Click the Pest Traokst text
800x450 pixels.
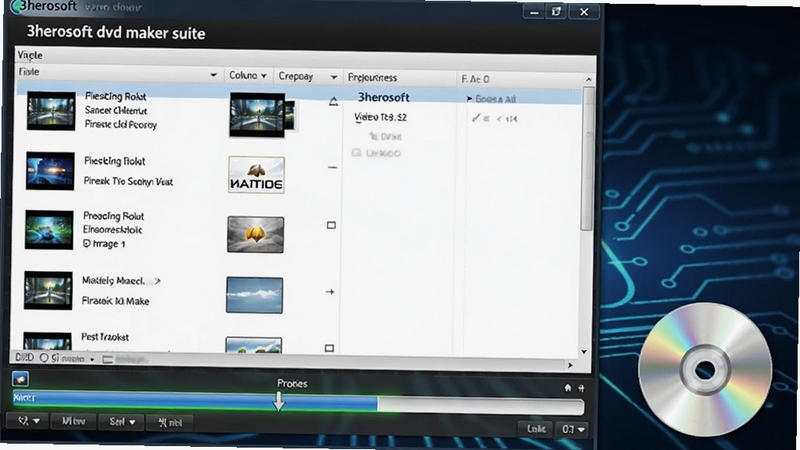pyautogui.click(x=105, y=337)
